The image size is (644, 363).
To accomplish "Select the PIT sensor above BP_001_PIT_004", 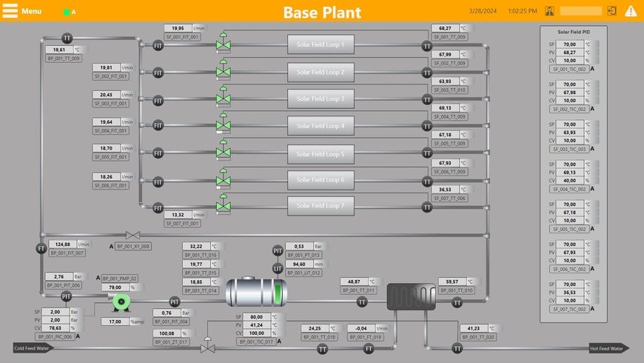I will coord(175,302).
